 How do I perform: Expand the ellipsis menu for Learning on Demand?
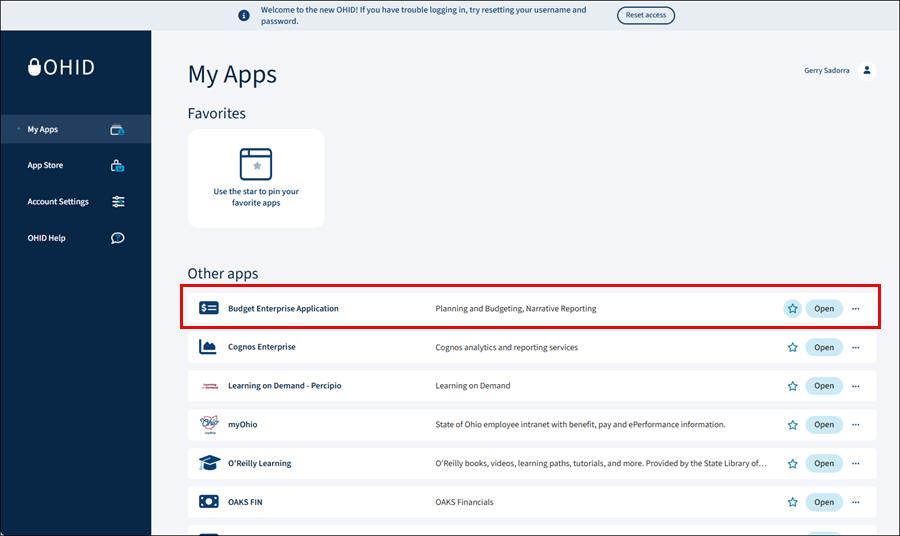coord(856,386)
